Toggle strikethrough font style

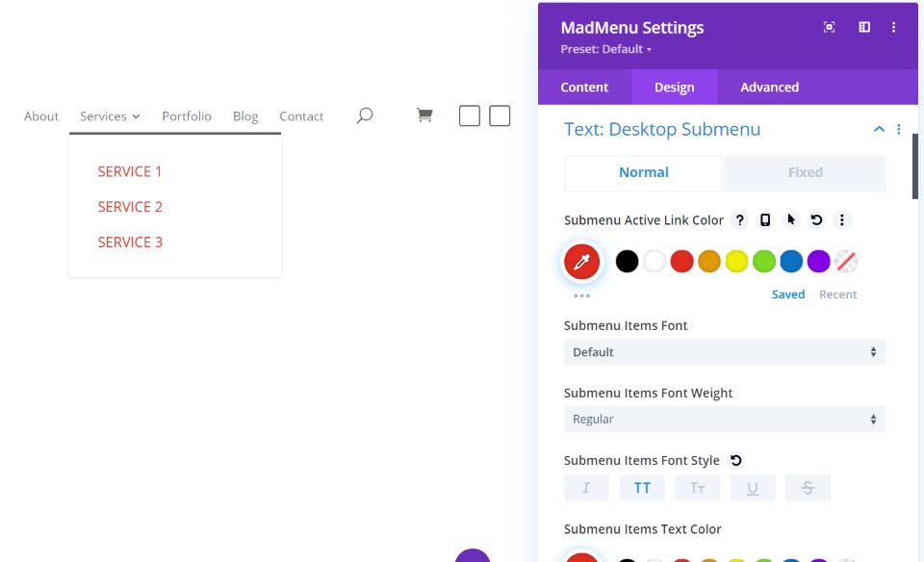(808, 488)
